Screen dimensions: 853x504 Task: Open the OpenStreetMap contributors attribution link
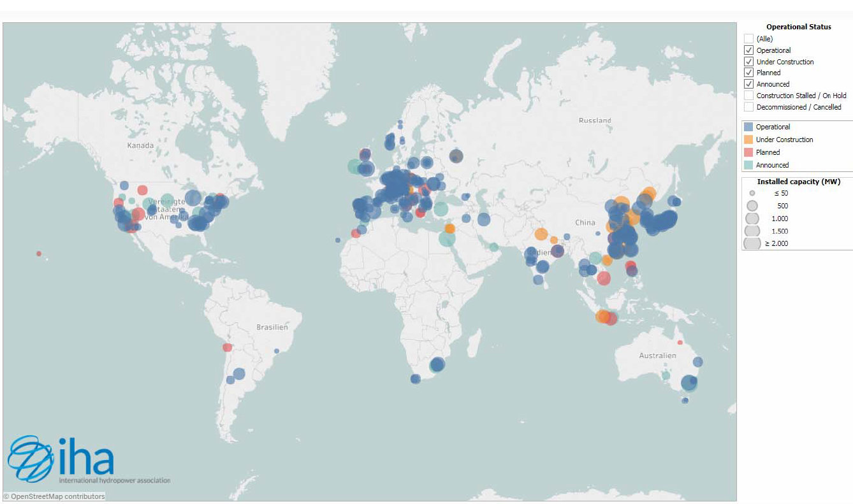pyautogui.click(x=54, y=496)
